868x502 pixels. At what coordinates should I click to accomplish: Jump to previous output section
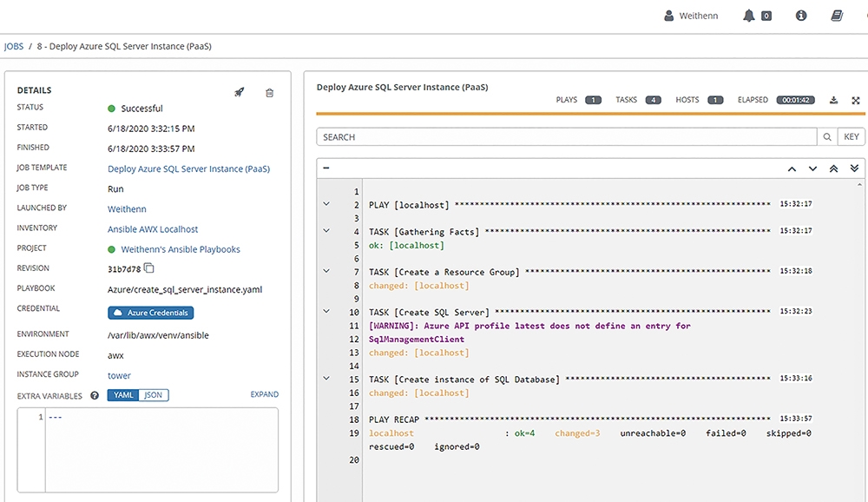[792, 169]
